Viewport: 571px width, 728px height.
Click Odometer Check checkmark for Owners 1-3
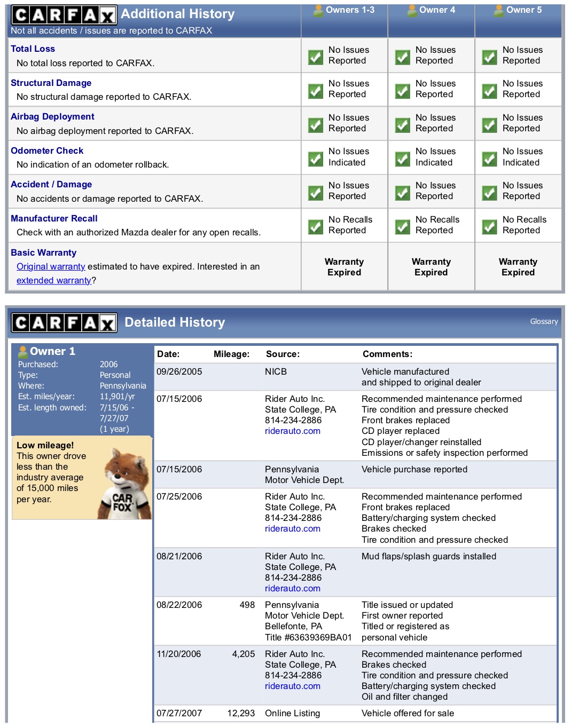click(x=316, y=159)
